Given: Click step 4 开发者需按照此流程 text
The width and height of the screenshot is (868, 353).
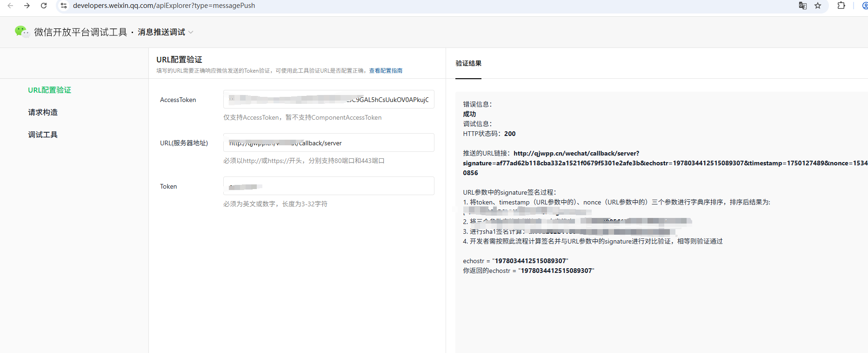Looking at the screenshot, I should click(593, 241).
